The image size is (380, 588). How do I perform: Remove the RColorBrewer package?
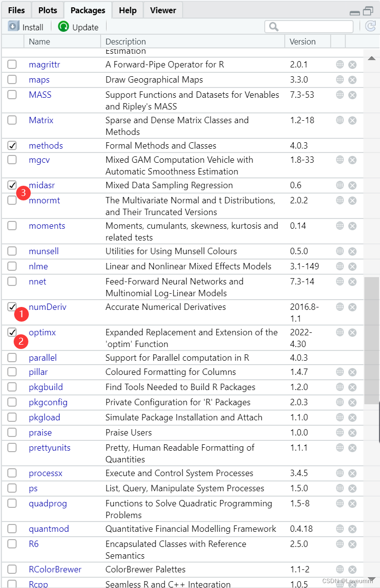click(352, 569)
